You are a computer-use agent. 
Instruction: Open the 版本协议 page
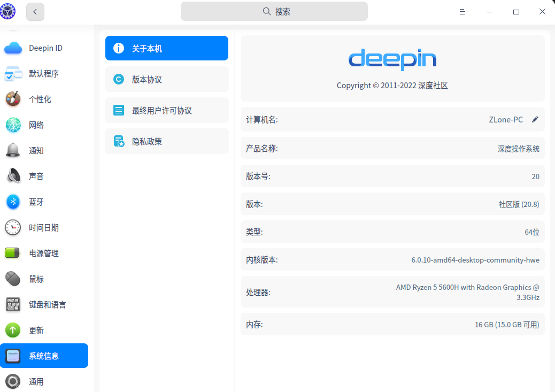tap(167, 79)
